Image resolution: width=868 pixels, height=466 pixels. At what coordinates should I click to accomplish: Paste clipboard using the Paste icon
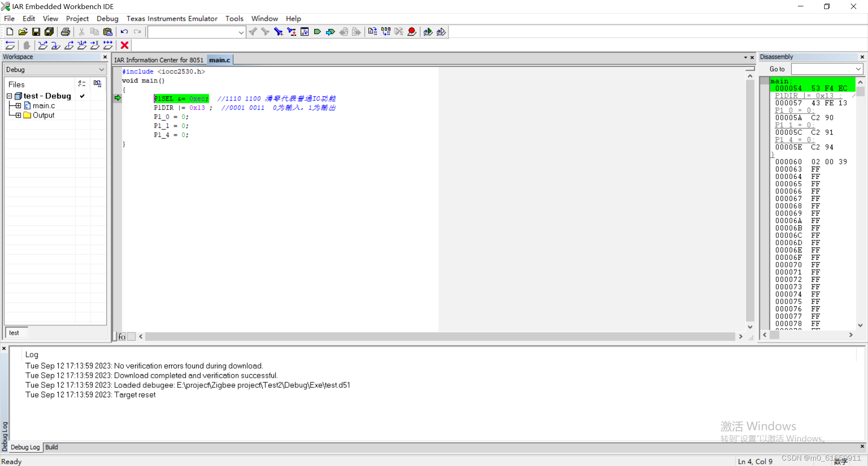coord(108,32)
